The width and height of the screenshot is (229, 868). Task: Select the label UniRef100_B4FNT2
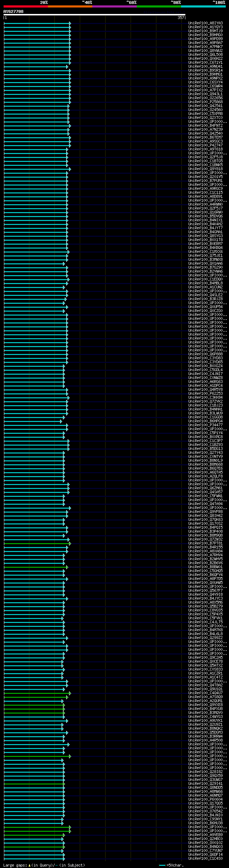pyautogui.click(x=205, y=126)
